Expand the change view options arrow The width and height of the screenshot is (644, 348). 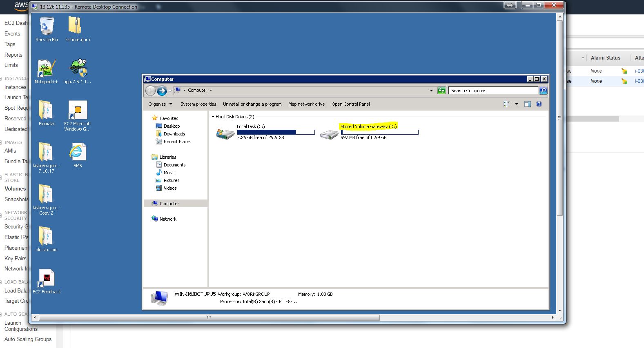point(517,104)
